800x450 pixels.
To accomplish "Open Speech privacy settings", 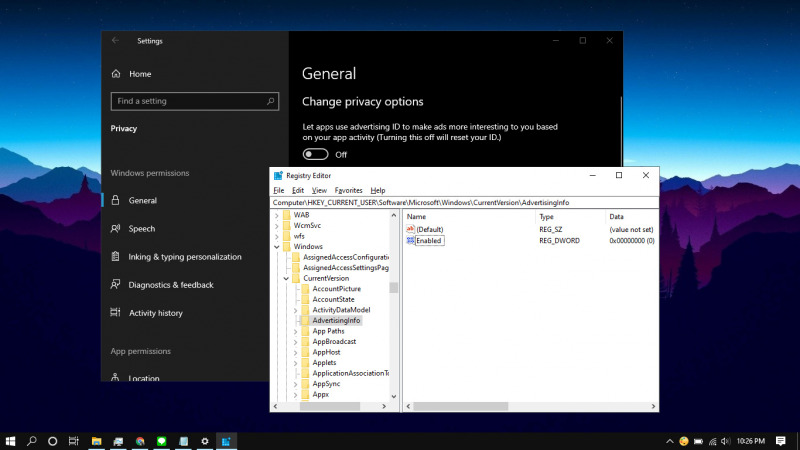I will pos(142,229).
